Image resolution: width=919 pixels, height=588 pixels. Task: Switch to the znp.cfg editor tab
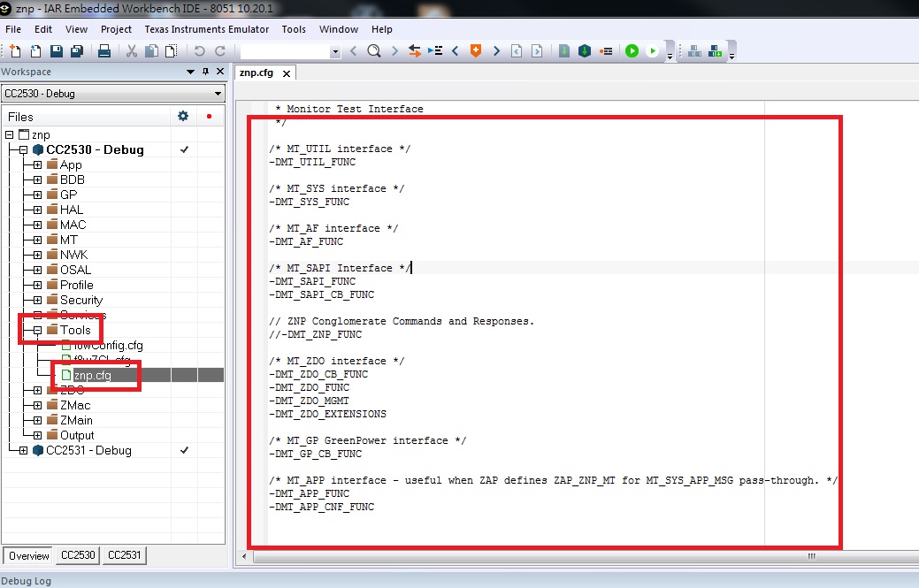click(x=257, y=73)
